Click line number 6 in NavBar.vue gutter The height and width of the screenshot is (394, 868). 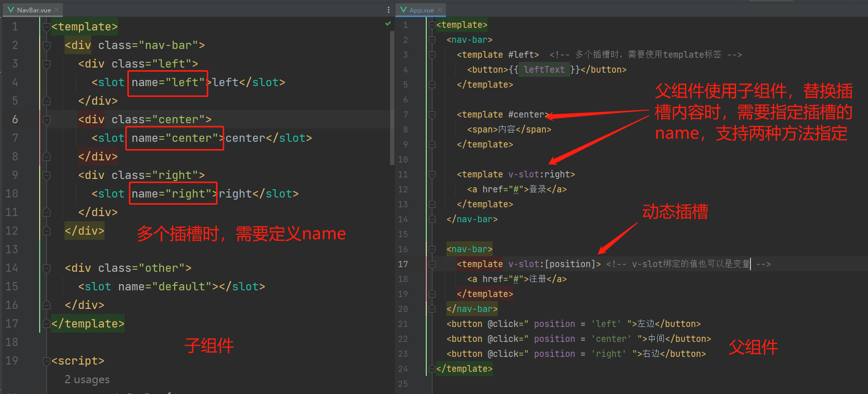(15, 120)
